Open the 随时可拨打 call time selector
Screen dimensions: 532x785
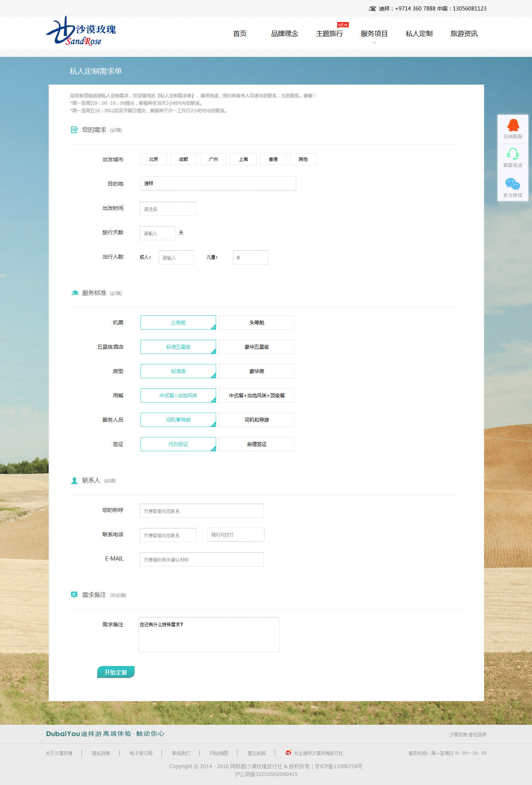click(236, 535)
